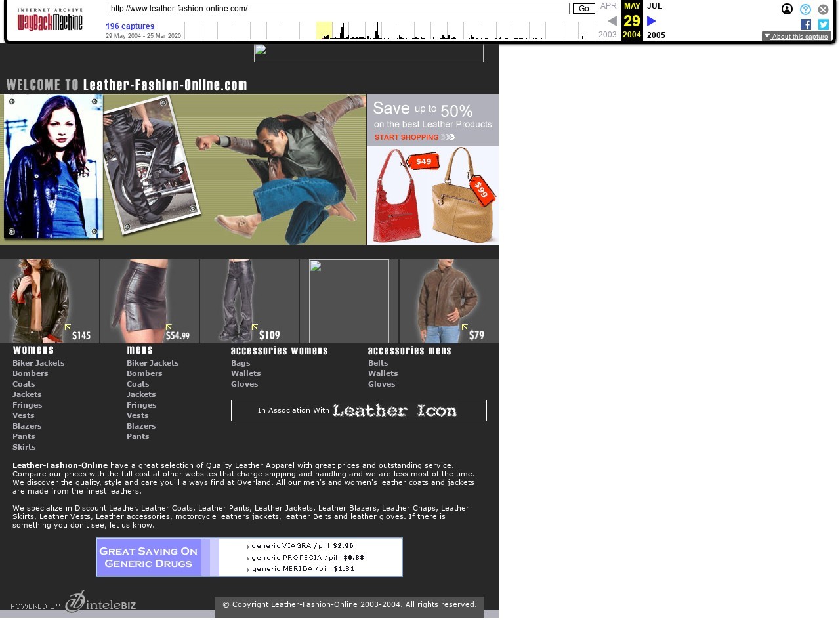Share capture via Facebook icon
Image resolution: width=840 pixels, height=630 pixels.
pos(806,24)
